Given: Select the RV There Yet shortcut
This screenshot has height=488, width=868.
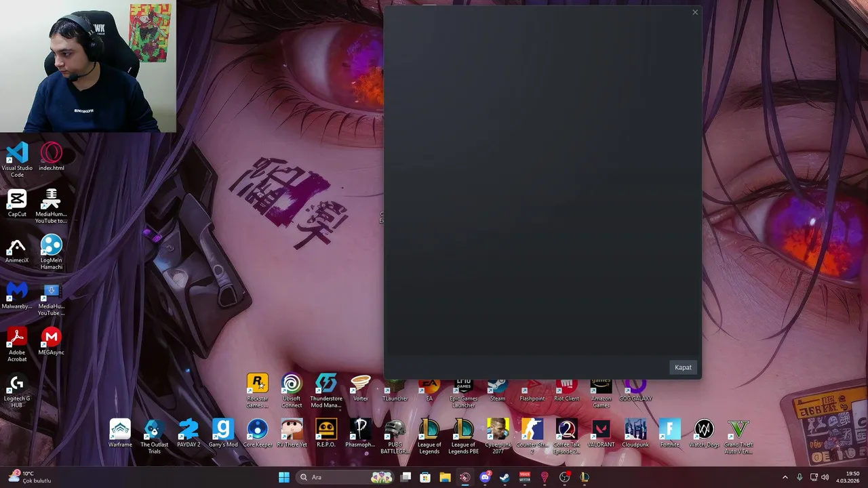Looking at the screenshot, I should tap(292, 433).
